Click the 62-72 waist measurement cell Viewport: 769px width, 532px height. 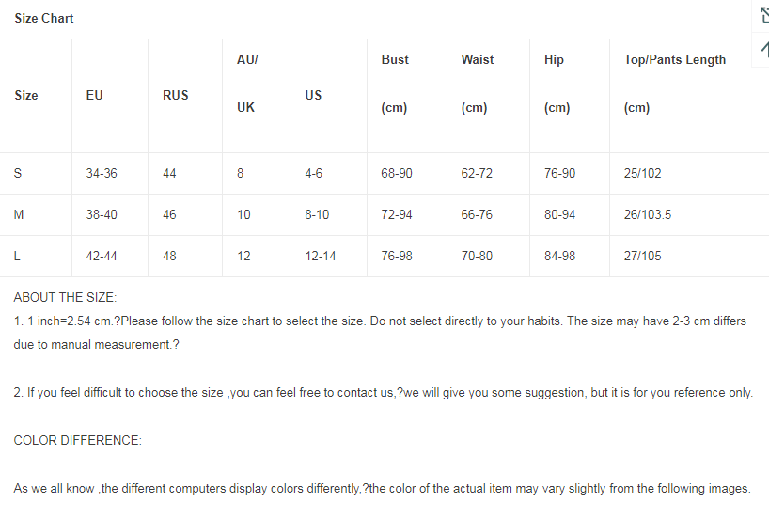[x=477, y=173]
